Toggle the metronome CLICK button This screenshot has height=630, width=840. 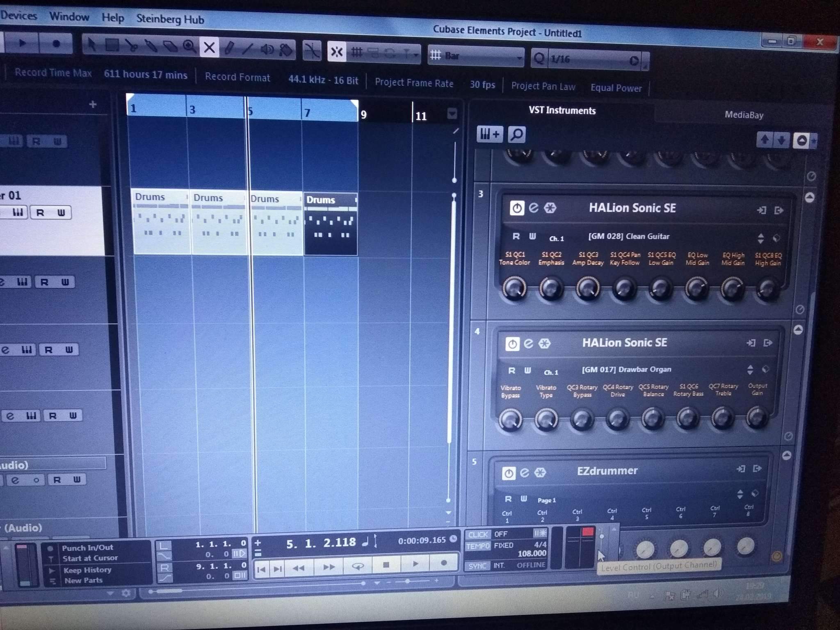point(477,534)
